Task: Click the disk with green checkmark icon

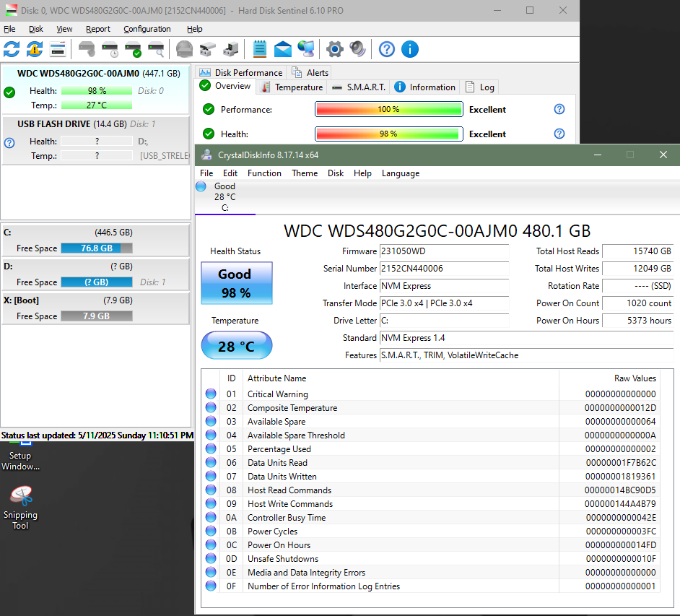Action: [133, 49]
